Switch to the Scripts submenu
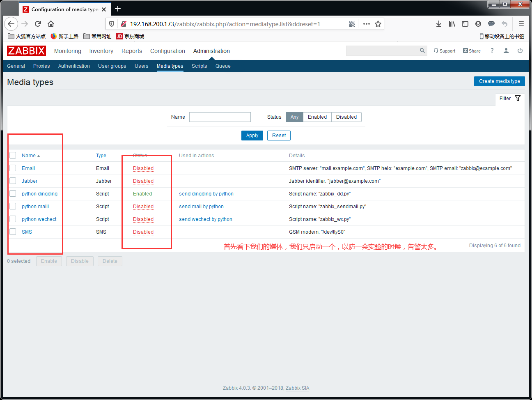532x400 pixels. (x=199, y=66)
